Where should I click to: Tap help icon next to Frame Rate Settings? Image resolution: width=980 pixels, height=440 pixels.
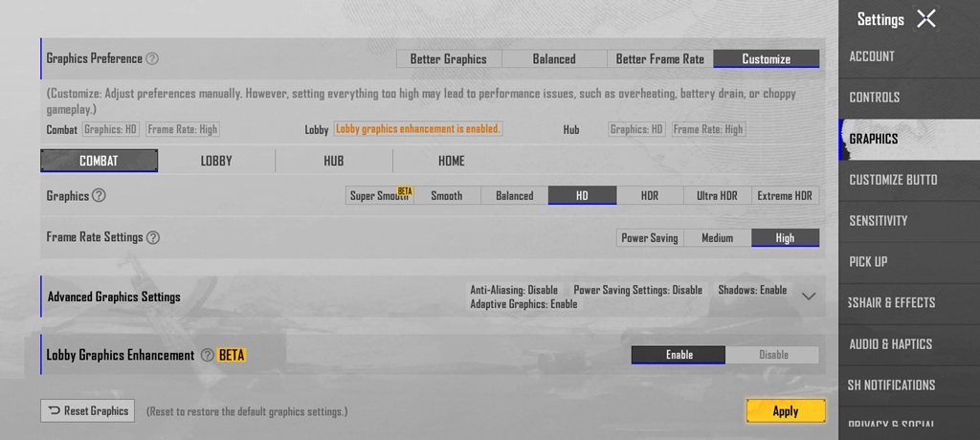(153, 237)
